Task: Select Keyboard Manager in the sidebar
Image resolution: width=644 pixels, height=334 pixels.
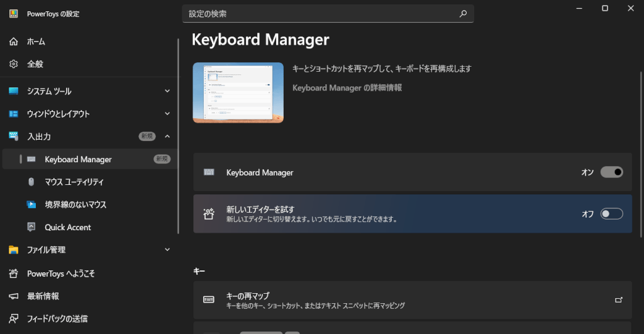Action: [x=78, y=160]
